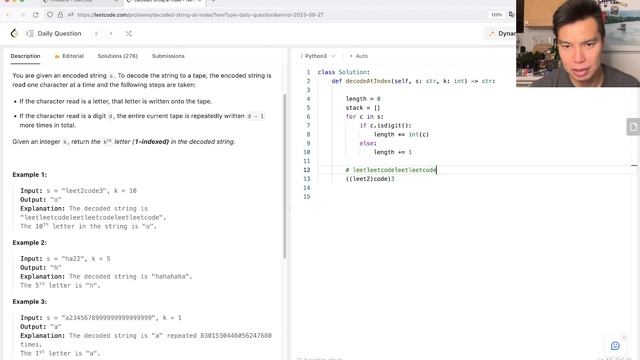This screenshot has width=640, height=360.
Task: Click the "Example 1:" heading
Action: click(x=29, y=175)
